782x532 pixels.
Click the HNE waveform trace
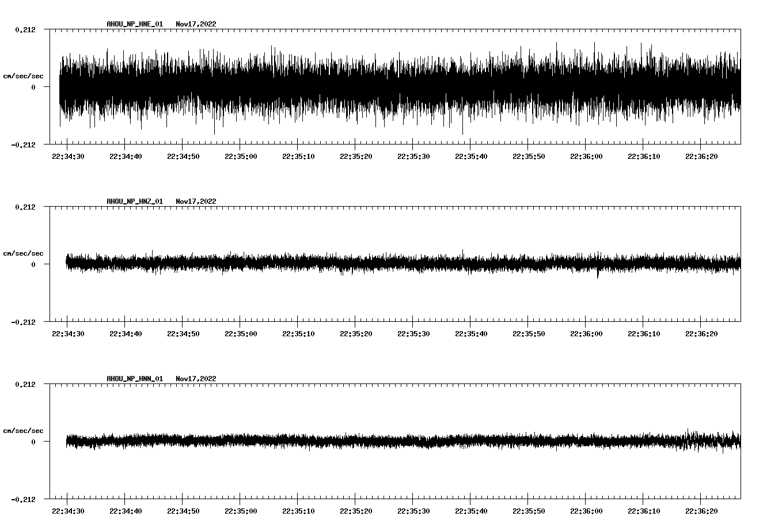(400, 87)
